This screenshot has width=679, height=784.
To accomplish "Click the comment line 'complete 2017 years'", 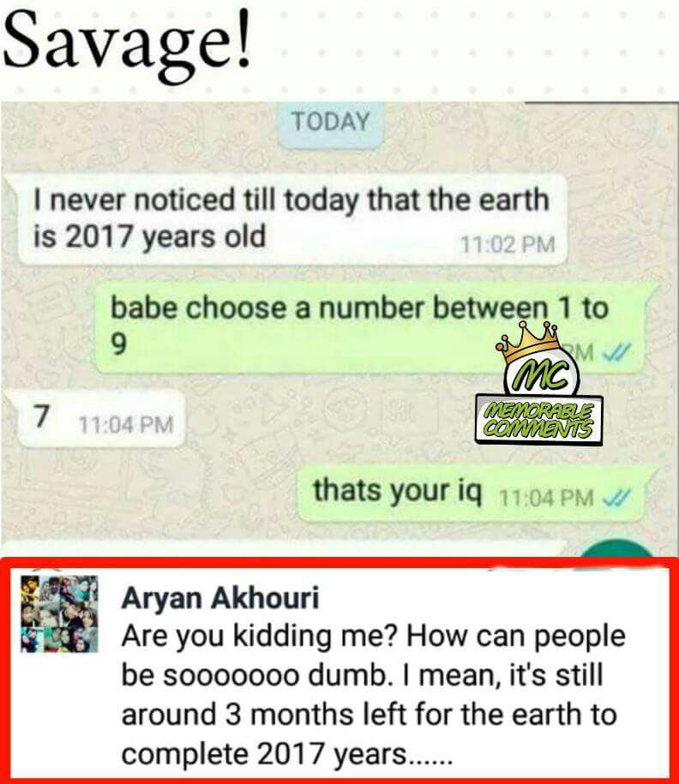I will point(286,753).
